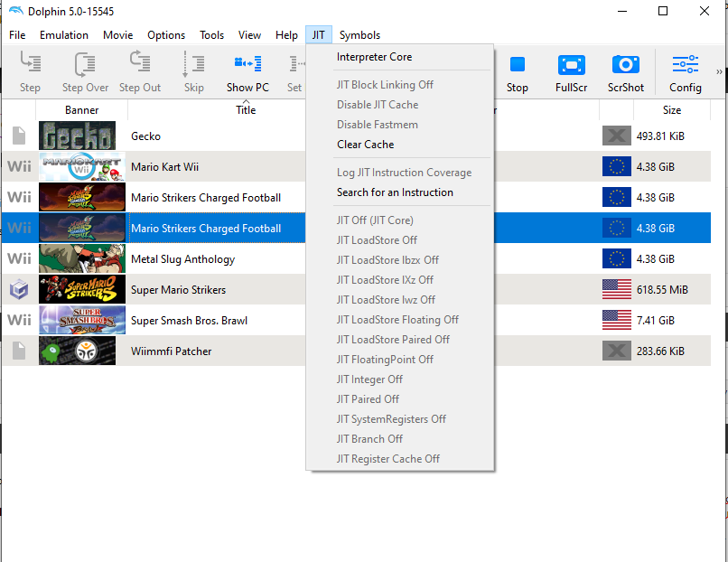Viewport: 728px width, 562px height.
Task: Click the Super Mario Strikers banner
Action: point(81,289)
